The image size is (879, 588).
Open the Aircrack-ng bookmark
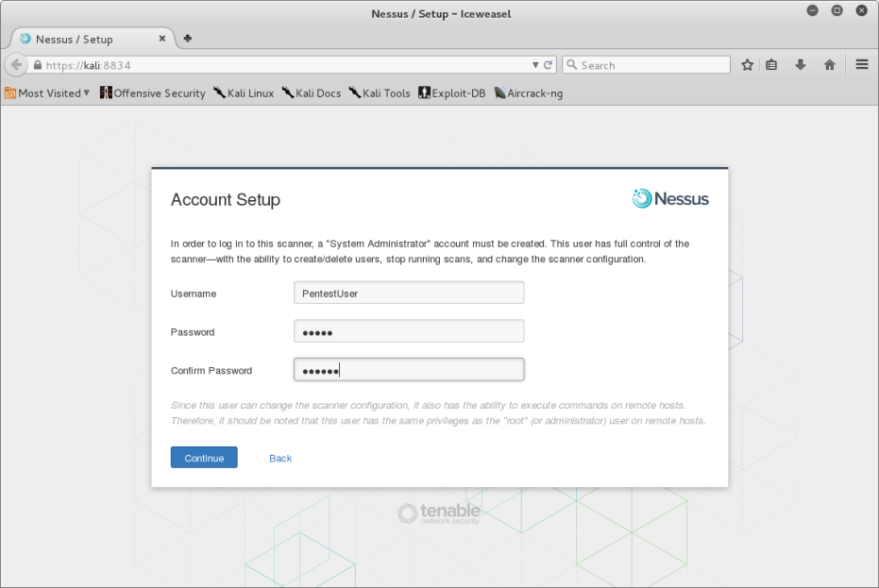pos(529,93)
